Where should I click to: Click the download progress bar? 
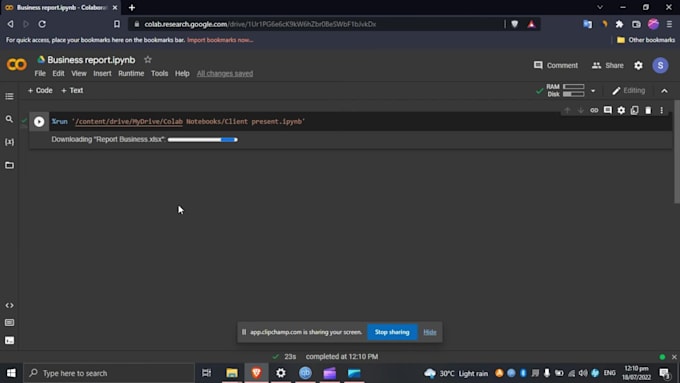[203, 140]
